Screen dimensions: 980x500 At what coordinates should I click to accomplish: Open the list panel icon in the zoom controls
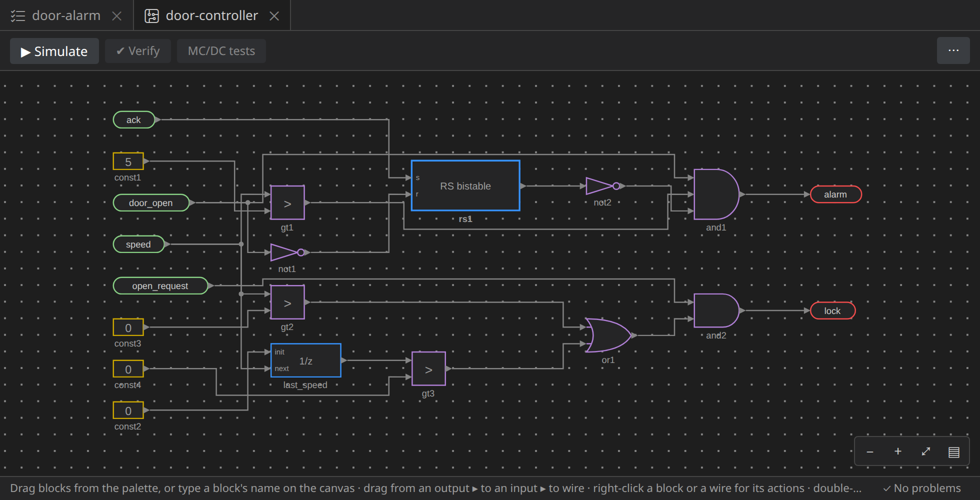point(954,451)
